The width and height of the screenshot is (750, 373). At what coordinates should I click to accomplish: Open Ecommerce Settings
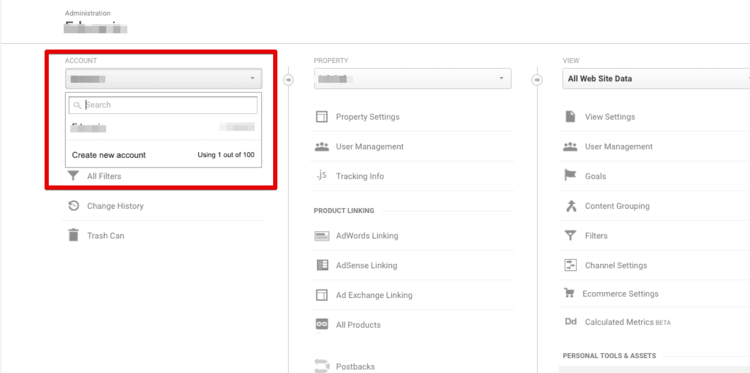point(620,294)
